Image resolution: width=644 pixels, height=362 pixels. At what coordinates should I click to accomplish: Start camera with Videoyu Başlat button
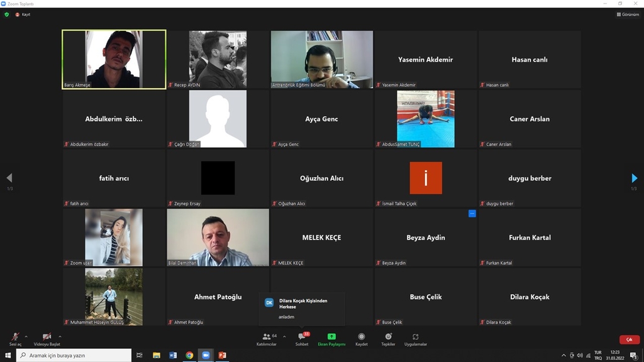[x=47, y=337]
